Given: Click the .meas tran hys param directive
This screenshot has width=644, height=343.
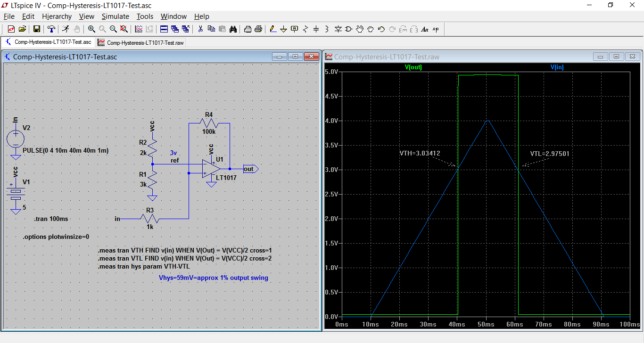Looking at the screenshot, I should [143, 266].
